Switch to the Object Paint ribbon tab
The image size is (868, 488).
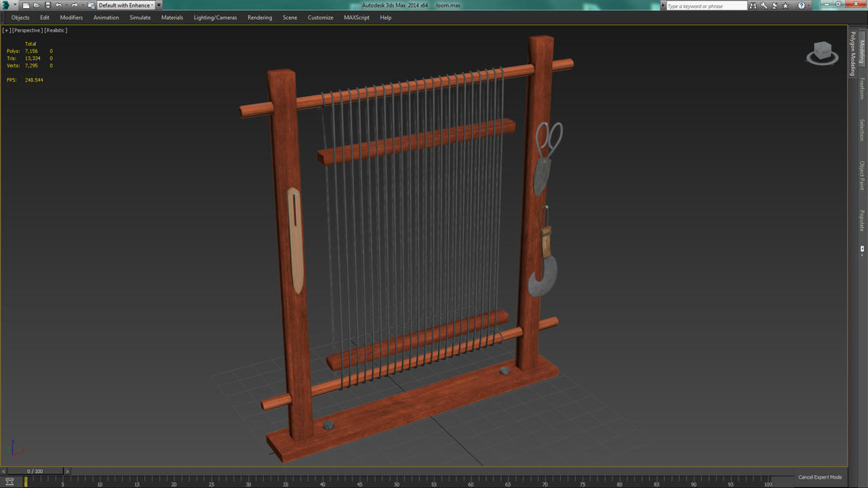(x=862, y=175)
